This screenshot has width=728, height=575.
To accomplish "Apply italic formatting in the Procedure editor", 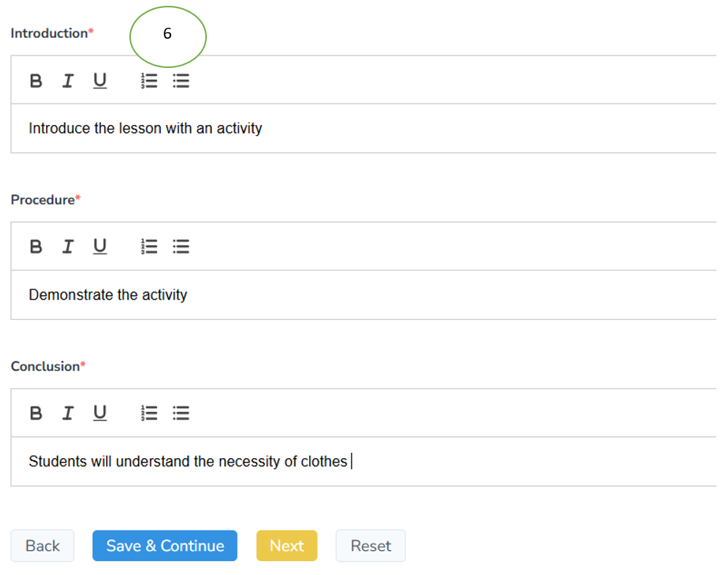I will click(67, 246).
